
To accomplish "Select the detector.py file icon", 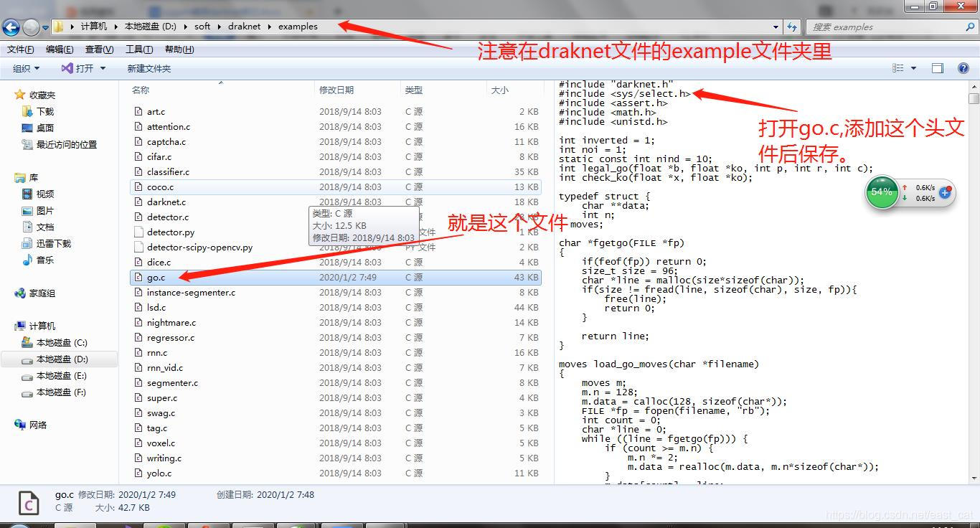I will pos(138,232).
